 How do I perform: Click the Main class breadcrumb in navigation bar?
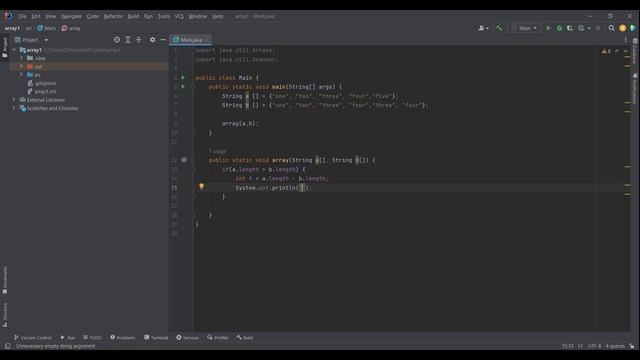click(x=47, y=28)
